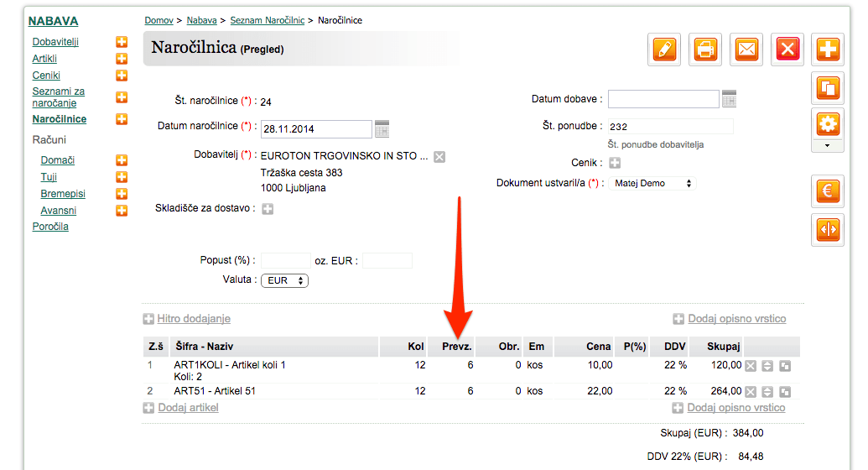
Task: Click the Hitro dodajanje link
Action: [194, 319]
